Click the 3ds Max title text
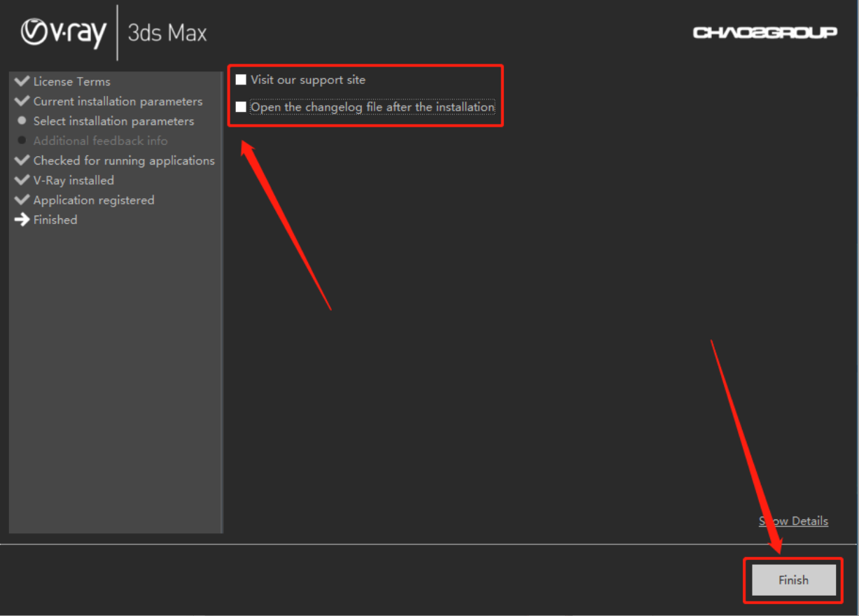 (167, 33)
